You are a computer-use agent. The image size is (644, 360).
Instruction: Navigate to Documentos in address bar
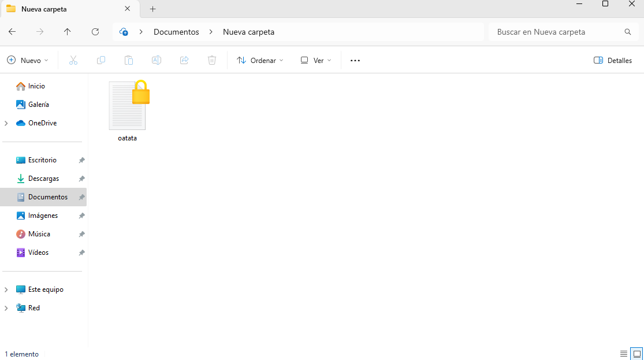(x=176, y=32)
